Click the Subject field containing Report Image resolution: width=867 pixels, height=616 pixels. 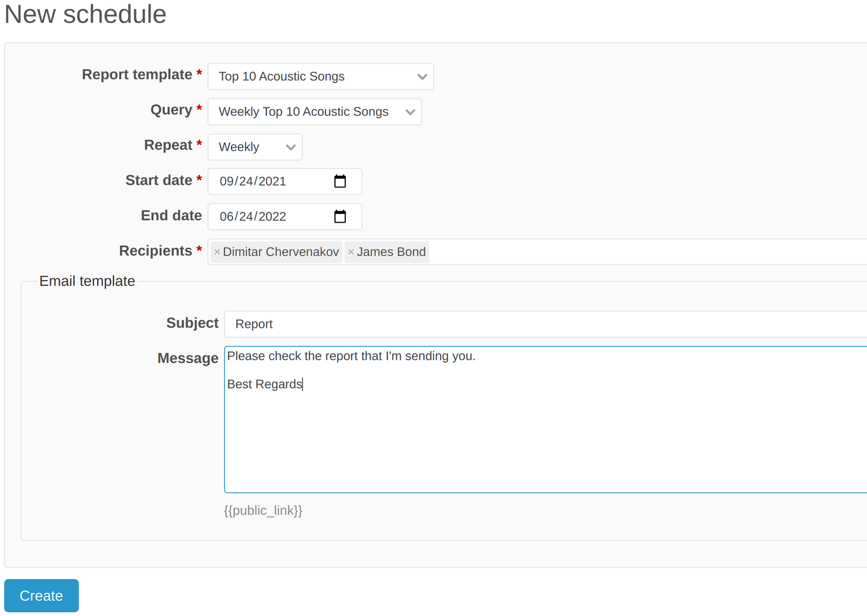(379, 323)
